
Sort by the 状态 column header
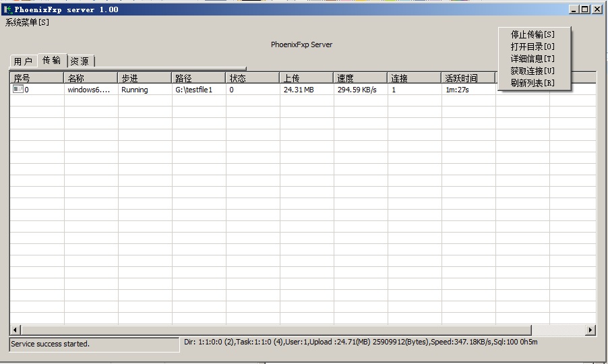tap(252, 78)
